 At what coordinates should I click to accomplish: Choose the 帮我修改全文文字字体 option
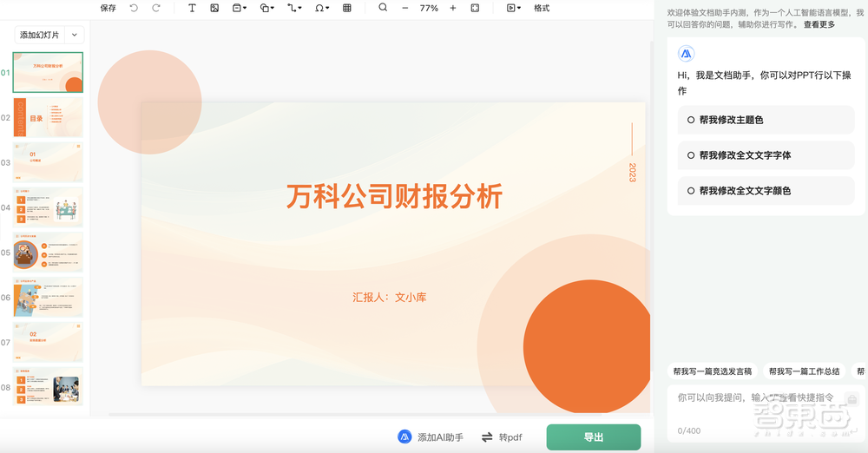(766, 155)
